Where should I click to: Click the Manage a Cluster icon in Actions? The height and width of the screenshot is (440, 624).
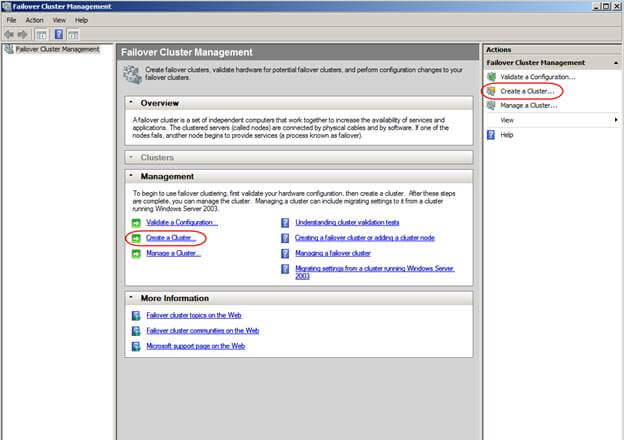click(491, 105)
